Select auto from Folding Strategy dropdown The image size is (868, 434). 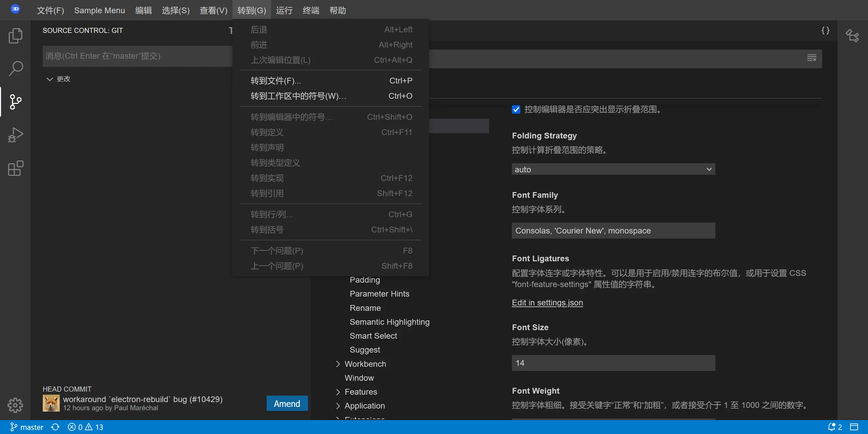pyautogui.click(x=613, y=169)
